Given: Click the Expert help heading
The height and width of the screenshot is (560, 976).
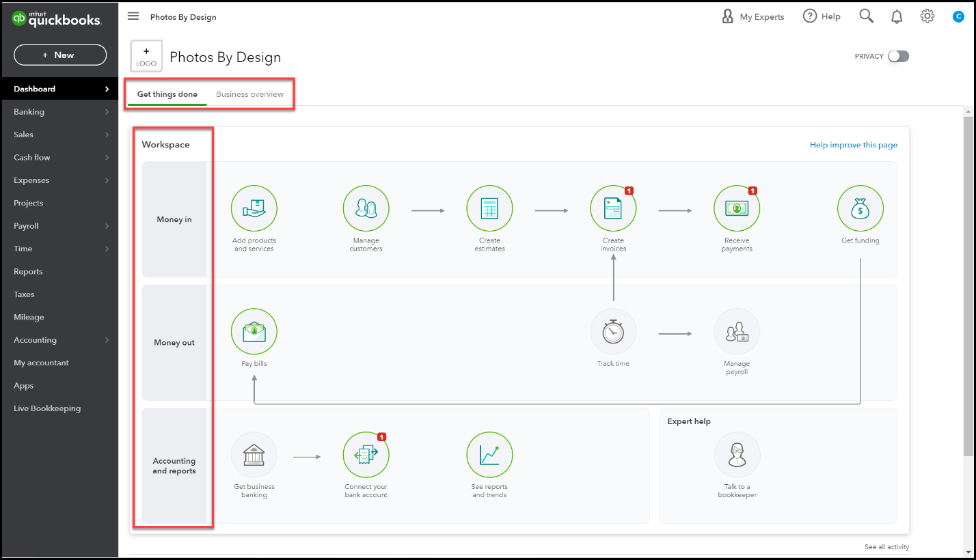Looking at the screenshot, I should click(689, 421).
